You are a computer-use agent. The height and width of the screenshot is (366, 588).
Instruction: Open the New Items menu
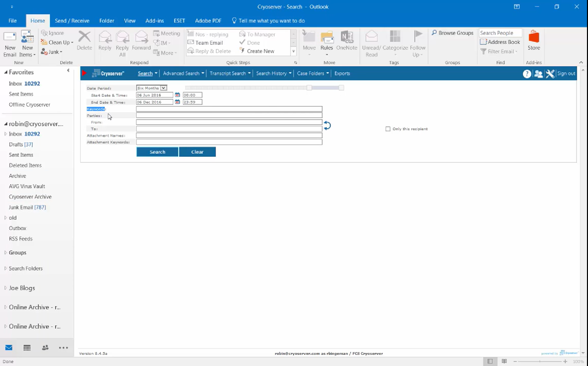pyautogui.click(x=27, y=44)
